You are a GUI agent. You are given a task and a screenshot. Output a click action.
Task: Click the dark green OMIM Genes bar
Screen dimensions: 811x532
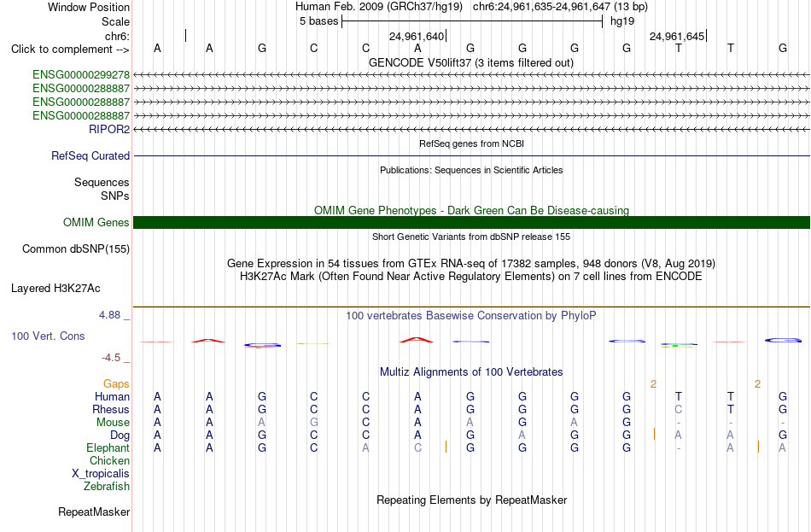tap(471, 223)
